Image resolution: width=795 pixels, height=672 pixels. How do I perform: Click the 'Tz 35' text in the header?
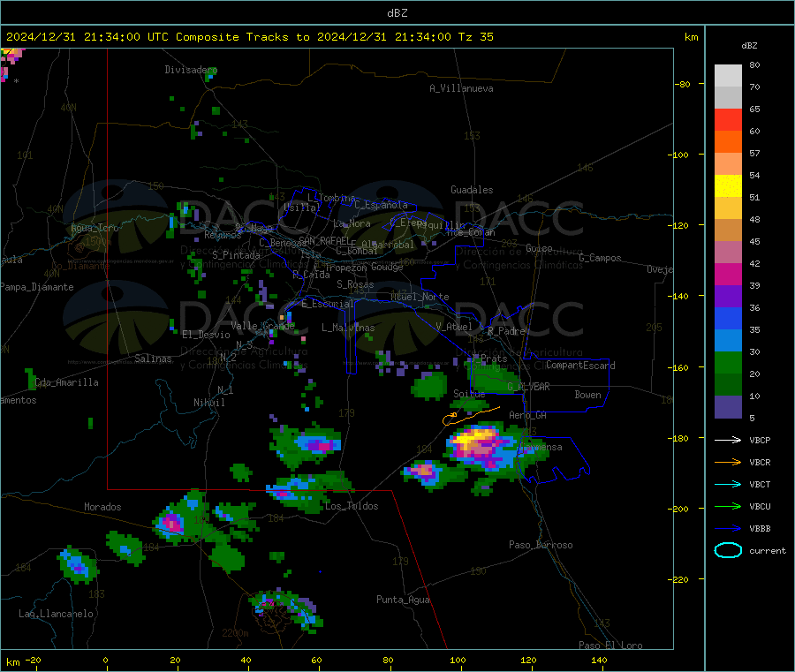click(475, 37)
